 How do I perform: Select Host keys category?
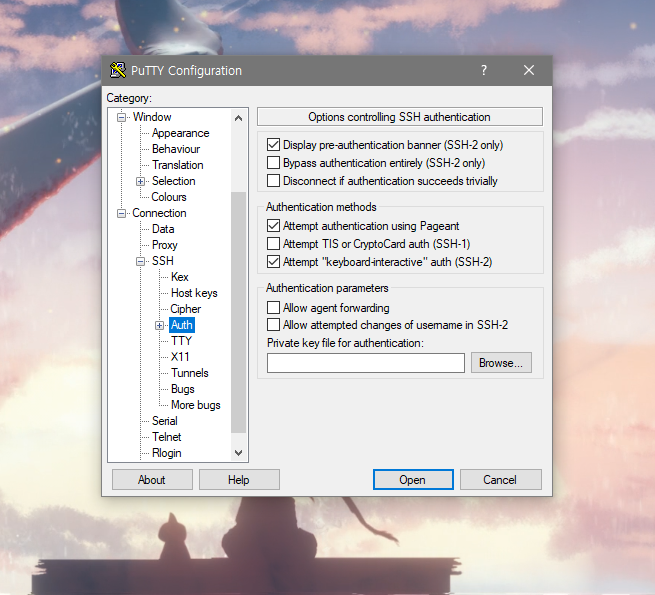tap(194, 293)
